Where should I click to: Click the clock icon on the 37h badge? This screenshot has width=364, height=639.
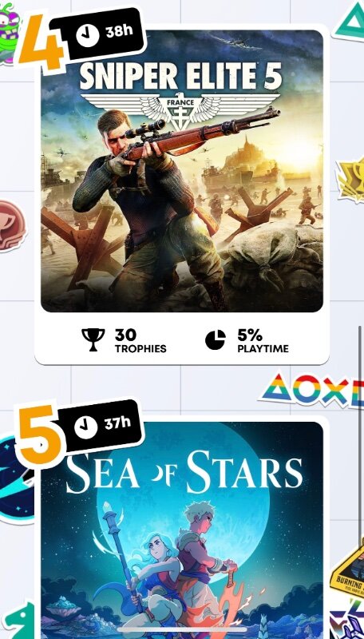tap(86, 427)
